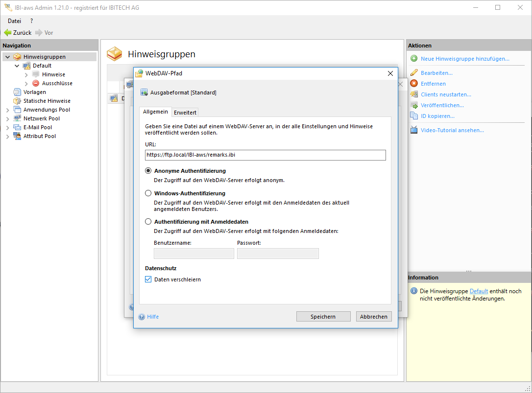Click the pencil icon next to Bearbeiten
This screenshot has width=532, height=393.
414,73
